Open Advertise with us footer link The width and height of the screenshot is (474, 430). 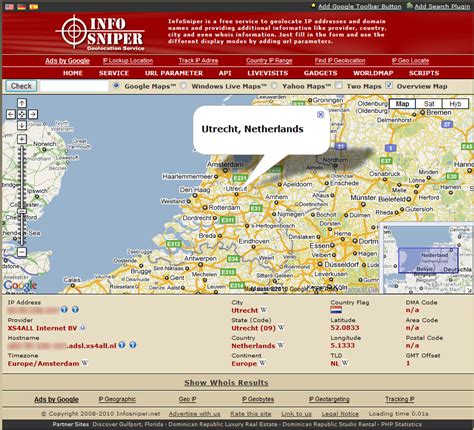pyautogui.click(x=194, y=414)
